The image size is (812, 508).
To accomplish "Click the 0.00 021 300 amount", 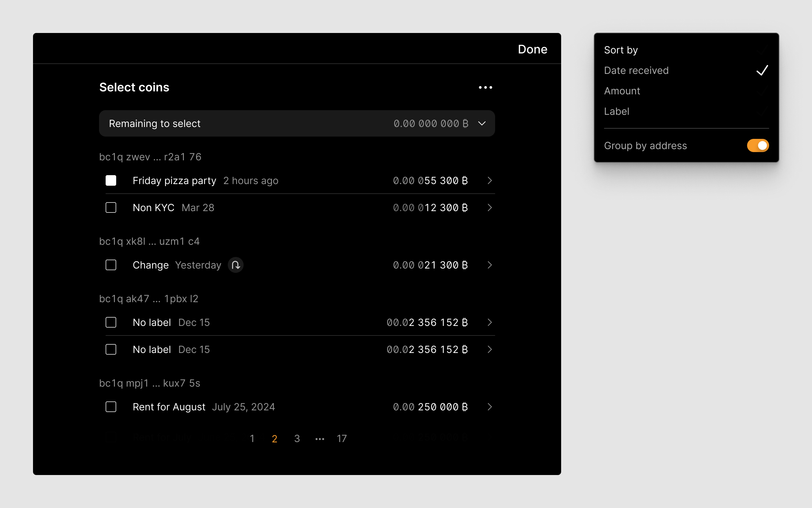I will pos(430,265).
